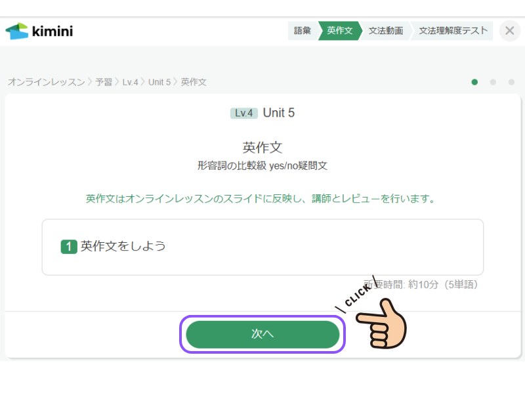Viewport: 525px width, 420px height.
Task: Navigate to 予習 in the breadcrumb
Action: 104,82
